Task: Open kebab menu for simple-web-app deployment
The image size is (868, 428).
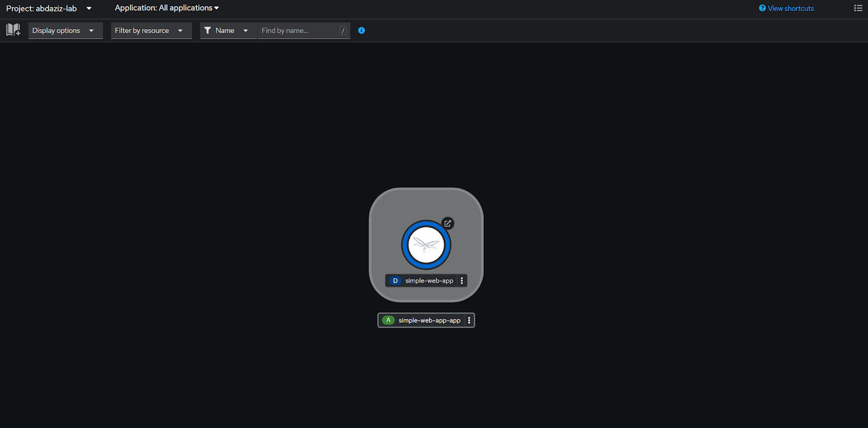Action: 462,280
